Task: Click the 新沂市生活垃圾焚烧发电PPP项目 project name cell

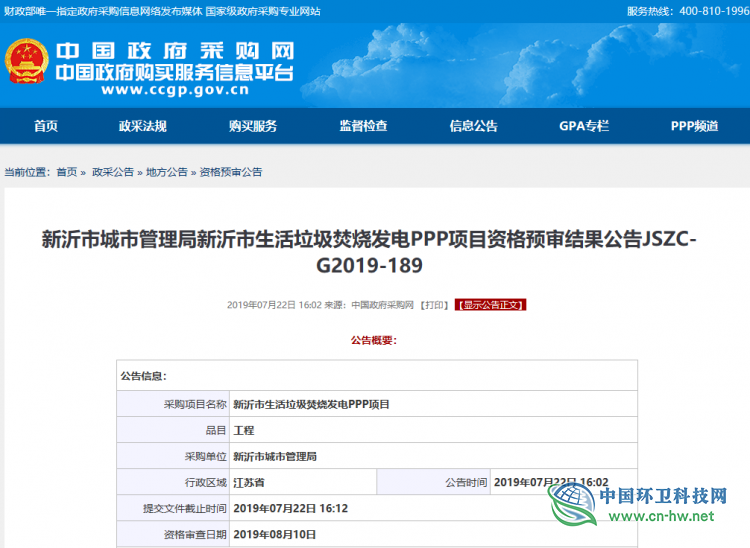Action: (433, 404)
